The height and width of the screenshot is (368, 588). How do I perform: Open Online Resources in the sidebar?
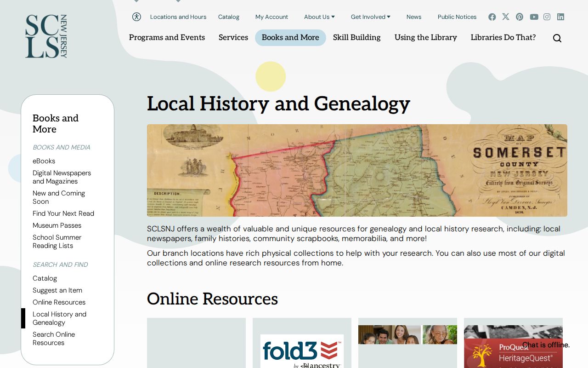tap(59, 302)
